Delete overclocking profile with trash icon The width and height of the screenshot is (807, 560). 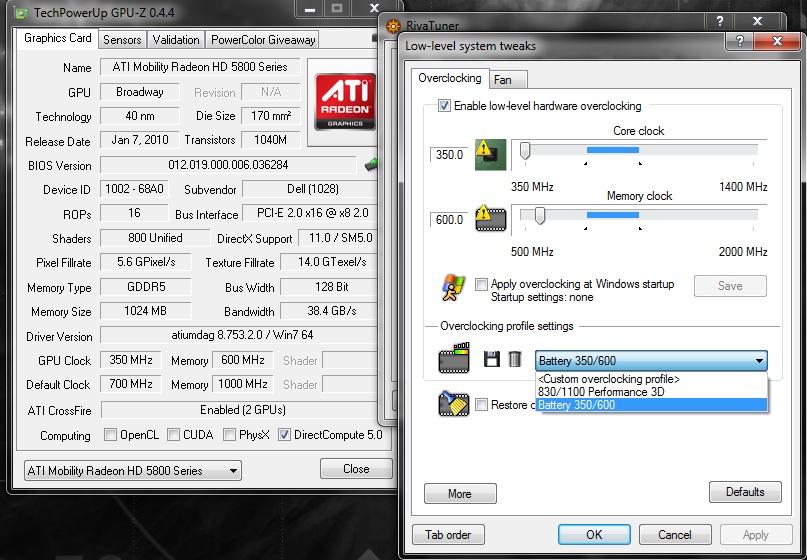(515, 359)
